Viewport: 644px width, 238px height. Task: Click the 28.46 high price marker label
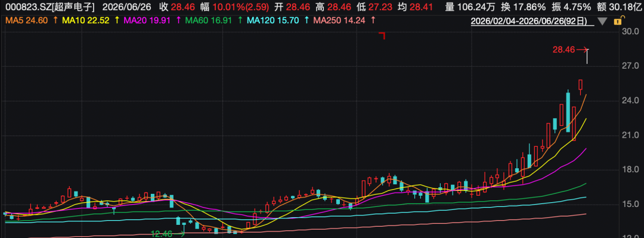click(x=563, y=50)
